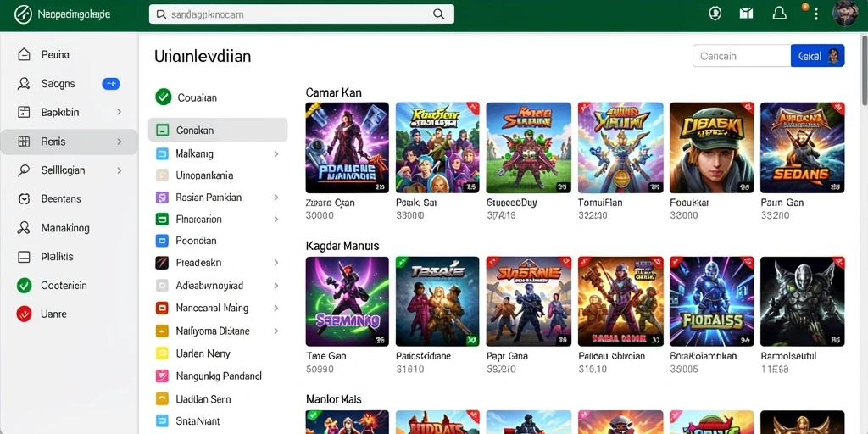Open the Tare Gan game thumbnail

tap(347, 301)
